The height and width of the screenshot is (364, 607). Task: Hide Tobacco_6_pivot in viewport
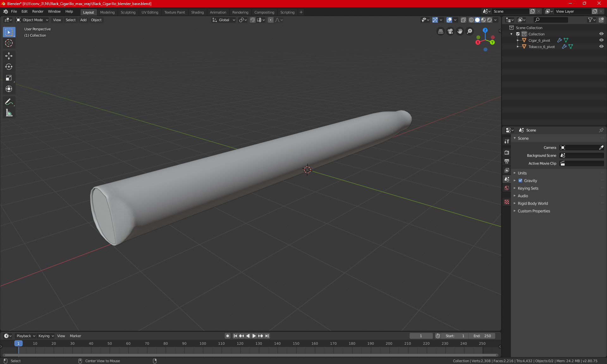point(601,46)
